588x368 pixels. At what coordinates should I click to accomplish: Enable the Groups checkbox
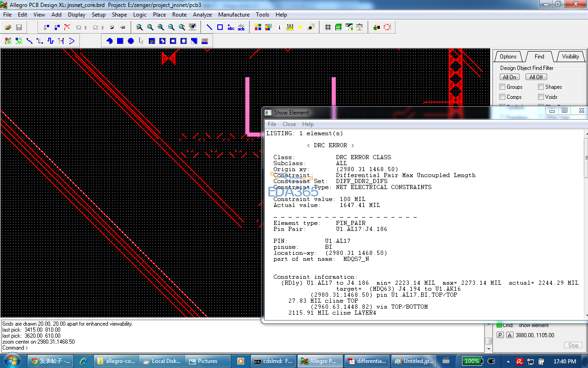(x=503, y=87)
